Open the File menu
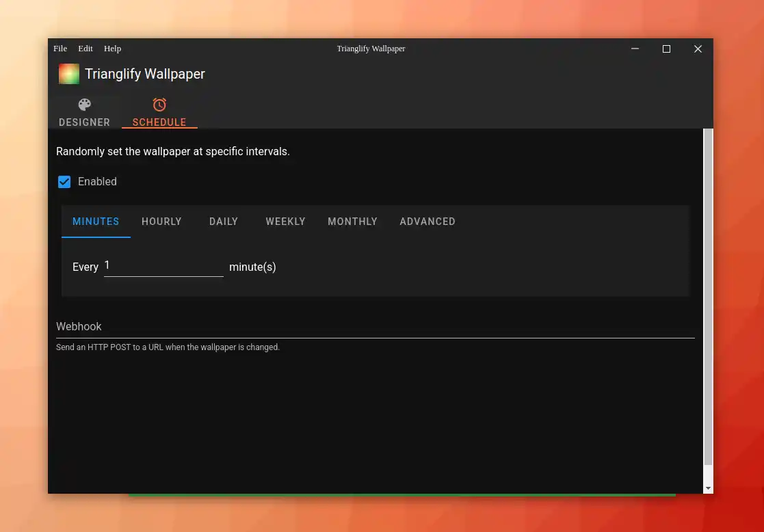This screenshot has width=764, height=532. pos(60,49)
